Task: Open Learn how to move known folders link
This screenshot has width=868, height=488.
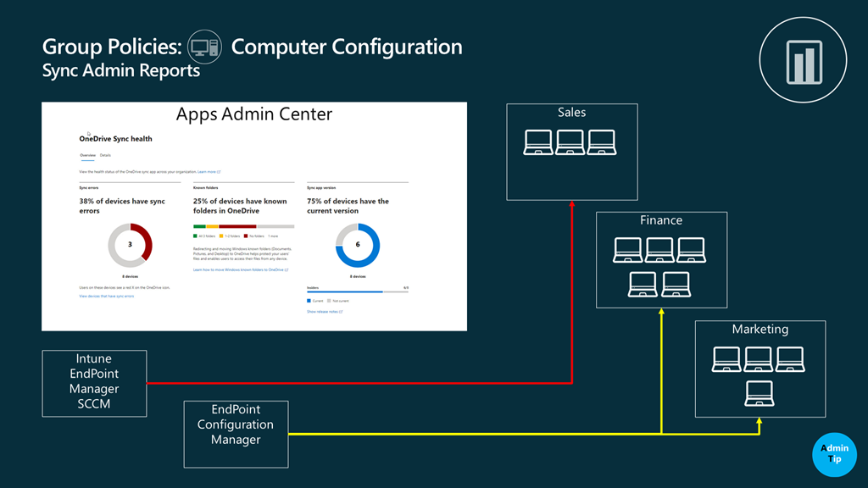Action: (240, 269)
